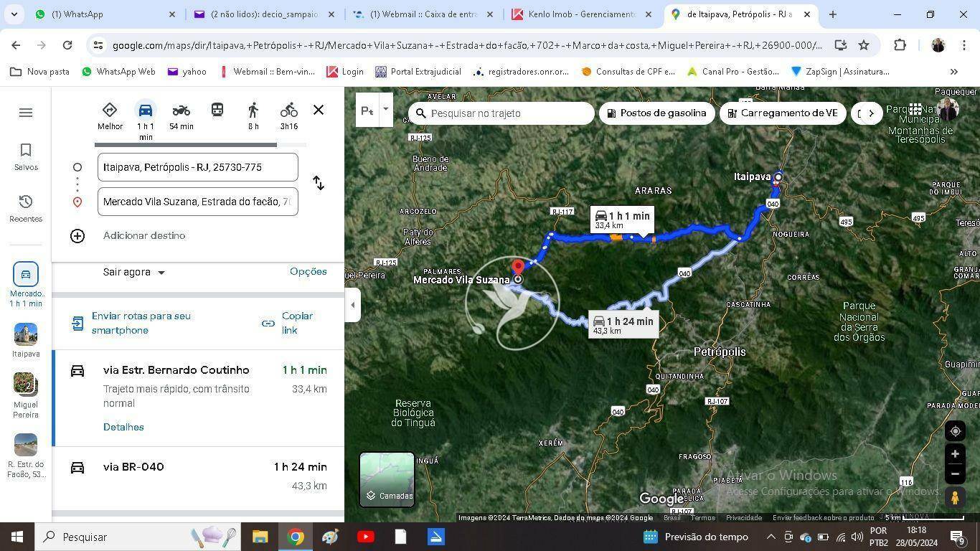Screen dimensions: 980x551
Task: Select the via BR-040 route
Action: click(199, 476)
